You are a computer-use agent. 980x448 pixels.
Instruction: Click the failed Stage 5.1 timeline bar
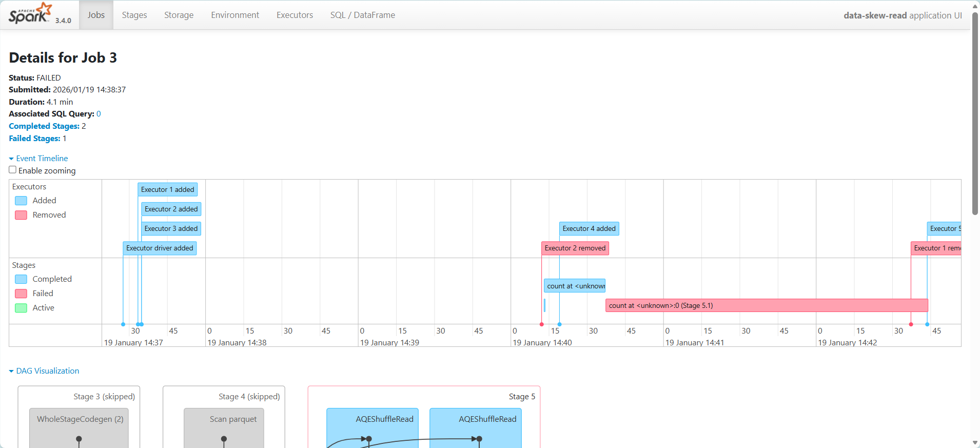coord(766,305)
